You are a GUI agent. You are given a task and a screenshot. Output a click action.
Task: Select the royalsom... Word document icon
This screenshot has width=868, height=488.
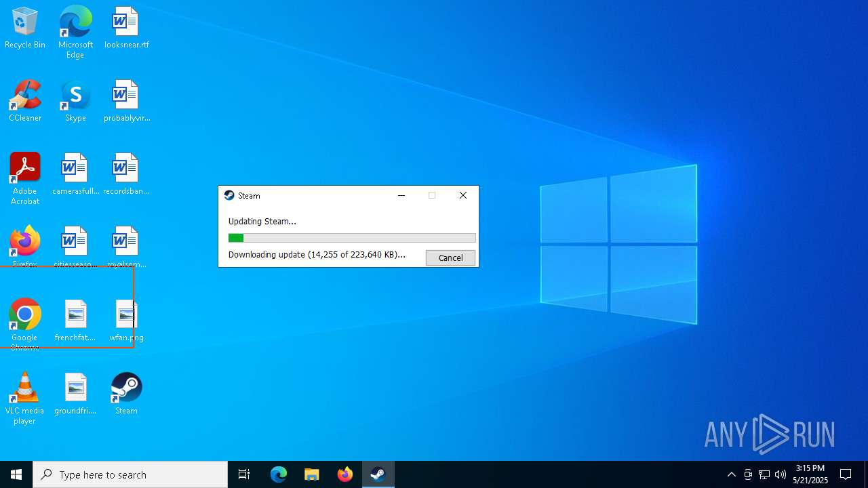(x=126, y=247)
